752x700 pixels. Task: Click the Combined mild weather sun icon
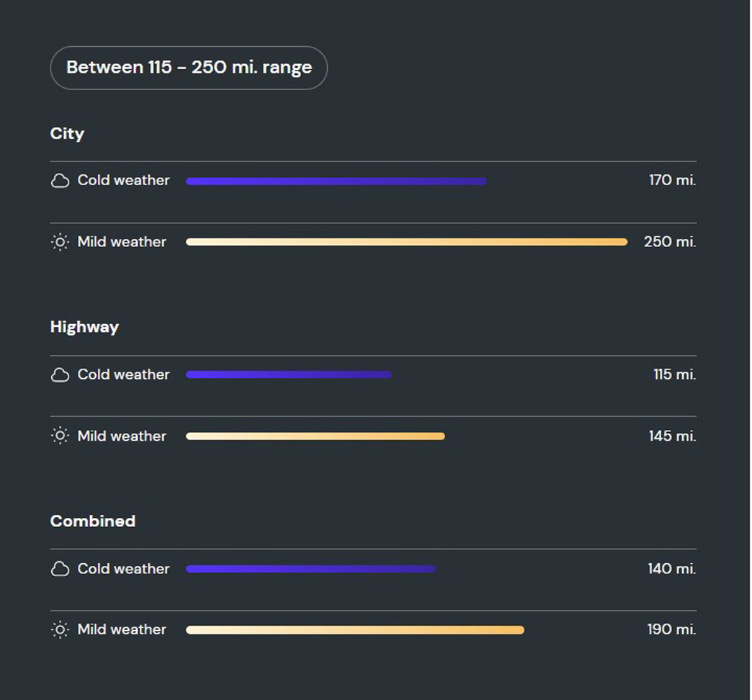pos(61,629)
